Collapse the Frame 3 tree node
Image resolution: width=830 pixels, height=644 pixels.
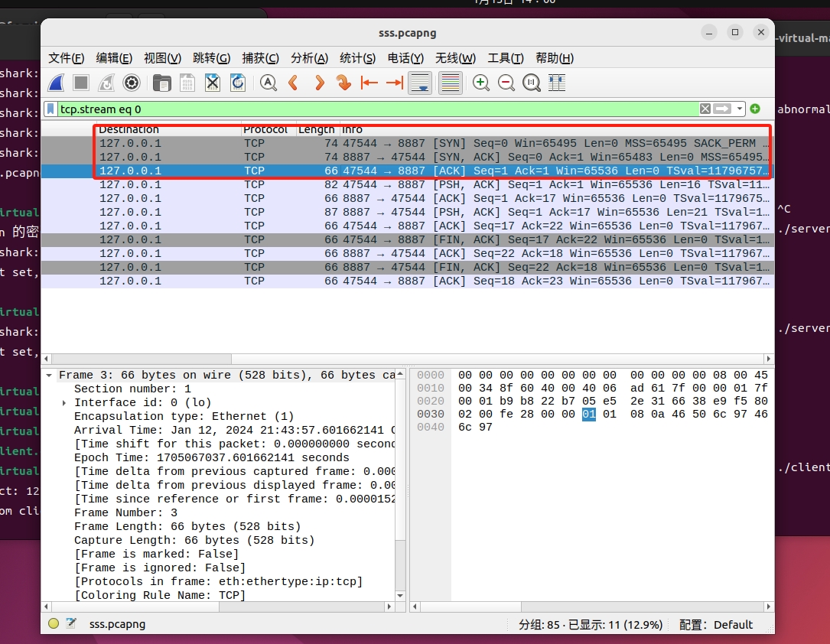(49, 376)
